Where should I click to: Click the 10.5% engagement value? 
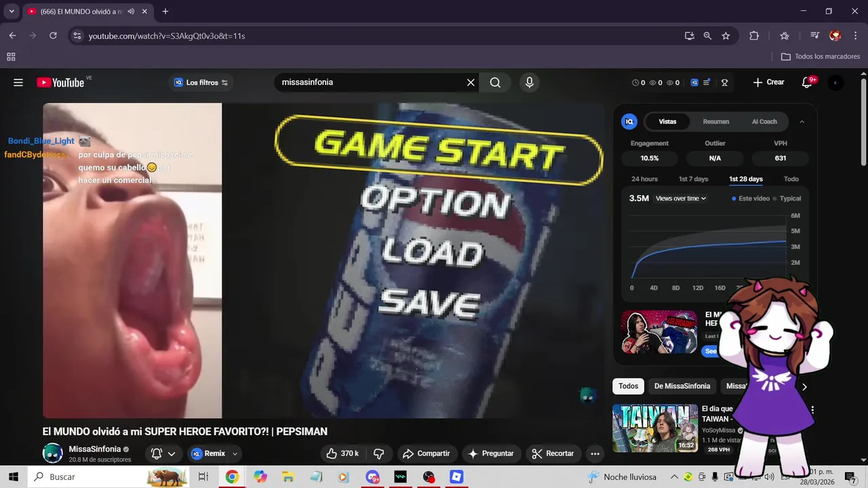(x=650, y=158)
